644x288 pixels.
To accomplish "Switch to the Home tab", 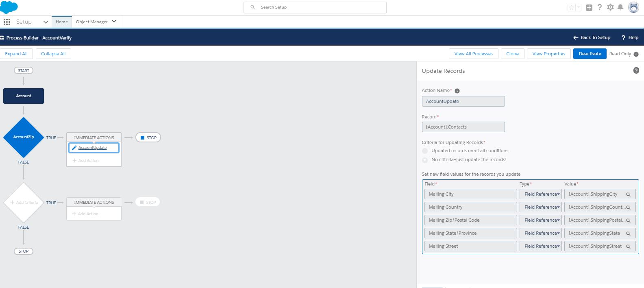I will tap(62, 22).
